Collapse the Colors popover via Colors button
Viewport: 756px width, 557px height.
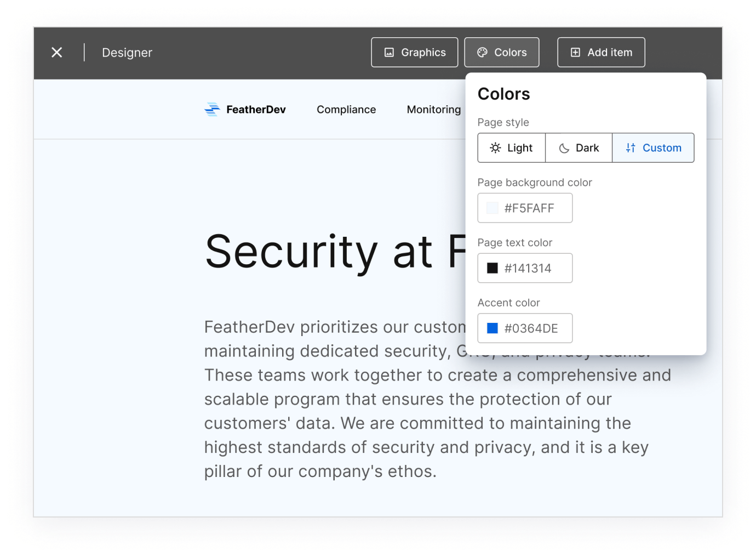(x=502, y=53)
